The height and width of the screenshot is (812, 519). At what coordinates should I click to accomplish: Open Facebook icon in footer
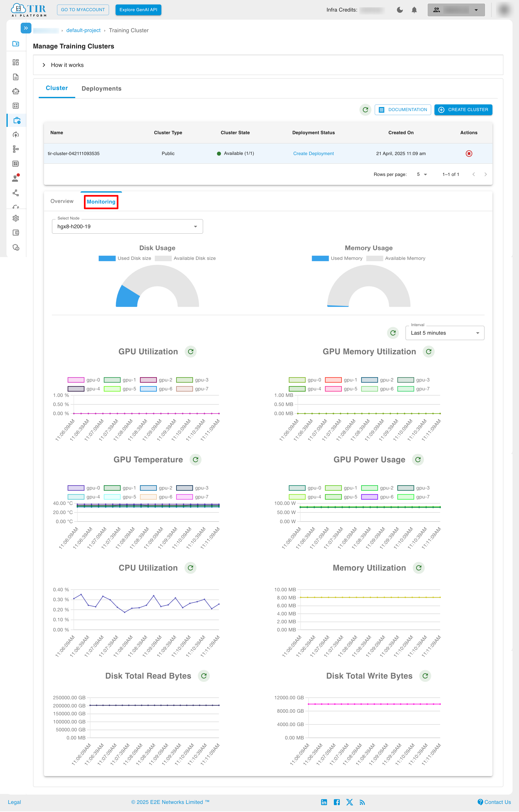337,802
